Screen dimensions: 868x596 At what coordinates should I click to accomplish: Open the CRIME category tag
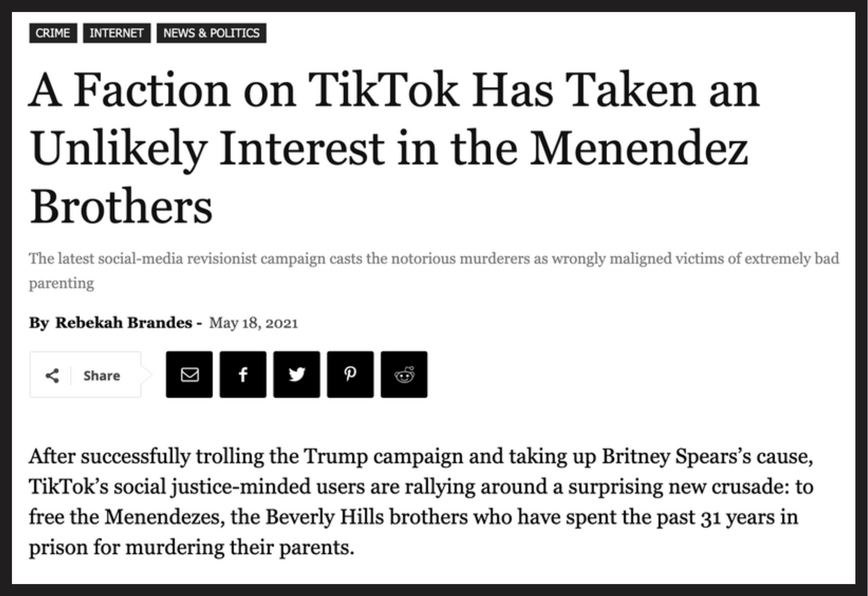click(x=53, y=33)
